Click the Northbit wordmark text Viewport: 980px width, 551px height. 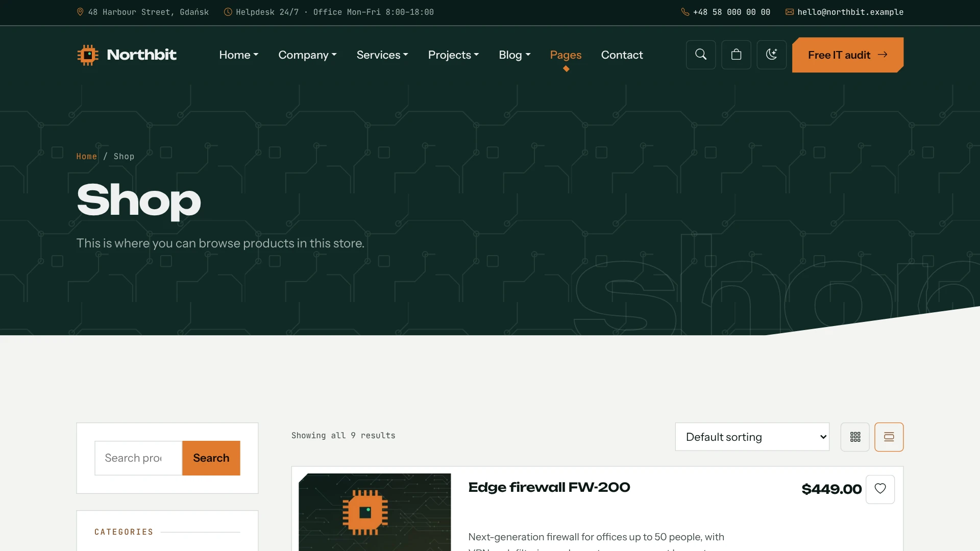click(141, 55)
